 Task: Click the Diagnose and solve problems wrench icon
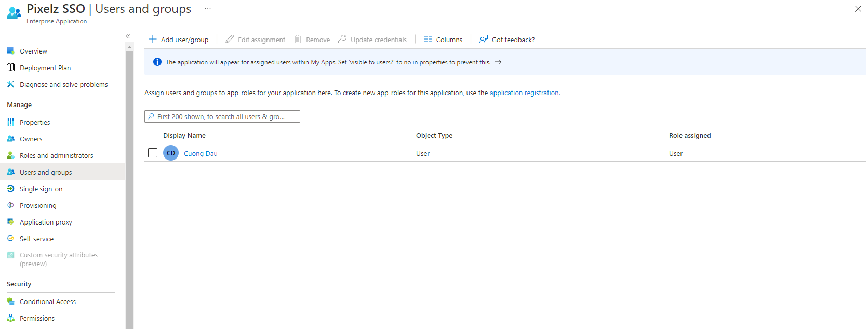coord(10,84)
